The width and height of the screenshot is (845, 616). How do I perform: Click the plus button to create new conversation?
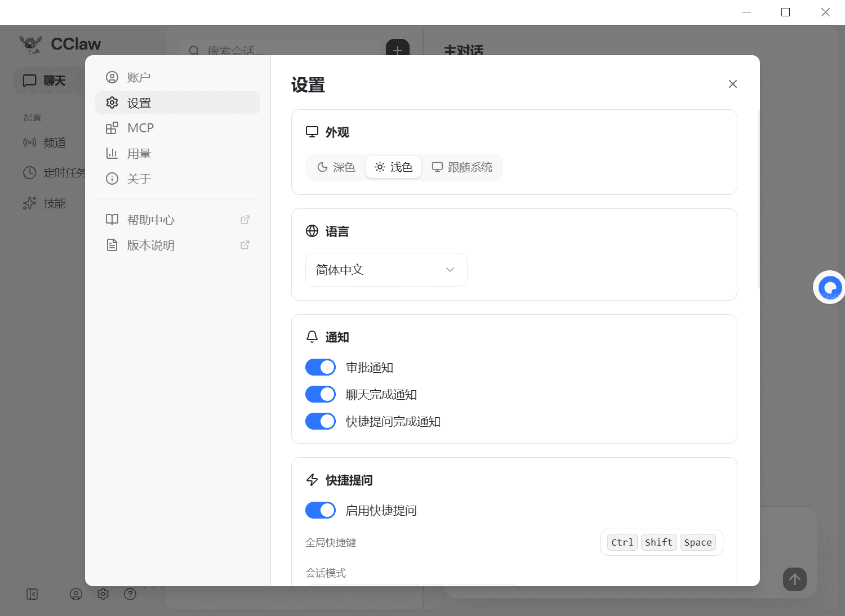(398, 50)
